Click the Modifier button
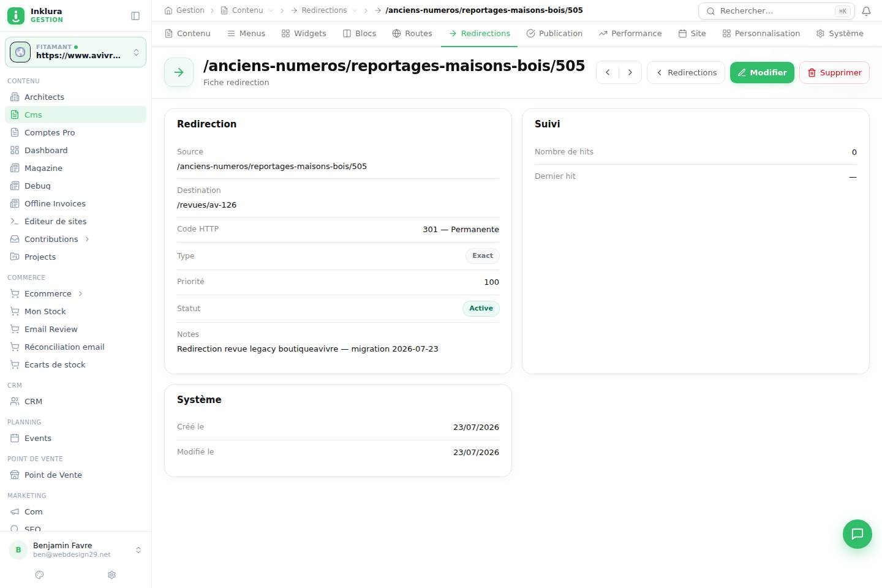882x588 pixels. (x=762, y=72)
